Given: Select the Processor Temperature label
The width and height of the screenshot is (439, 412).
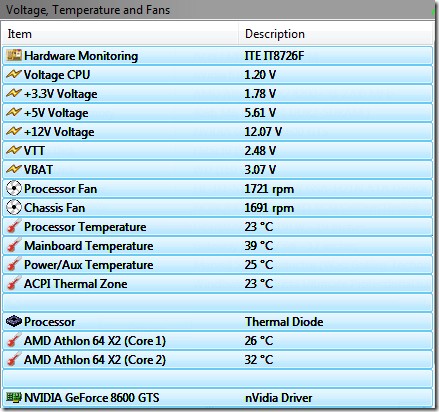Looking at the screenshot, I should pos(85,227).
